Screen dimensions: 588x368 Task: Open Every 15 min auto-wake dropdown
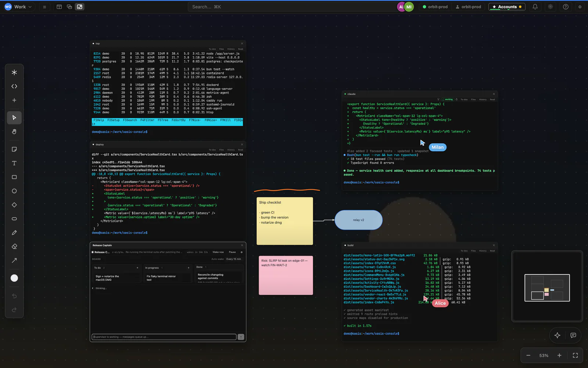click(x=234, y=259)
